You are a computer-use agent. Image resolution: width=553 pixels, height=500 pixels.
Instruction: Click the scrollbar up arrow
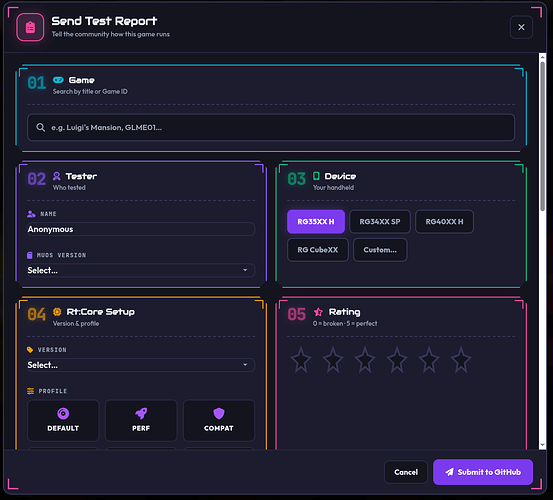(x=542, y=57)
